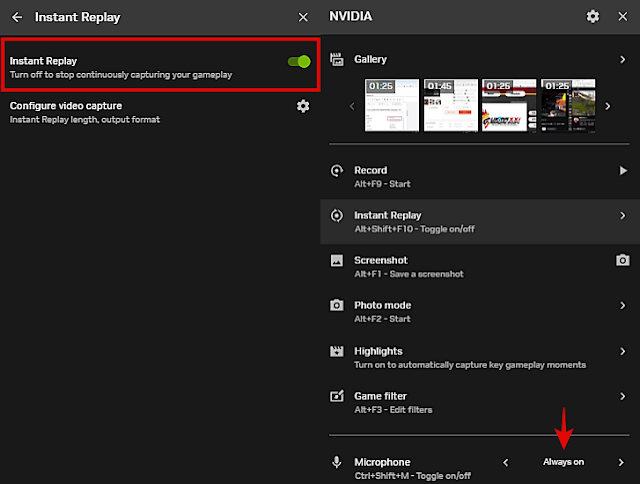Close the Instant Replay panel
Viewport: 640px width, 484px height.
(303, 17)
